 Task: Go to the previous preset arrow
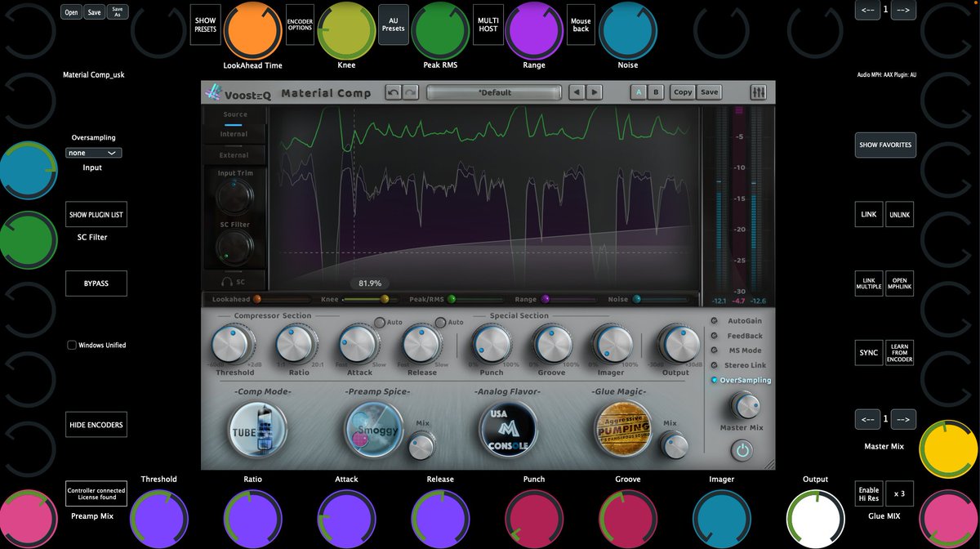point(577,92)
